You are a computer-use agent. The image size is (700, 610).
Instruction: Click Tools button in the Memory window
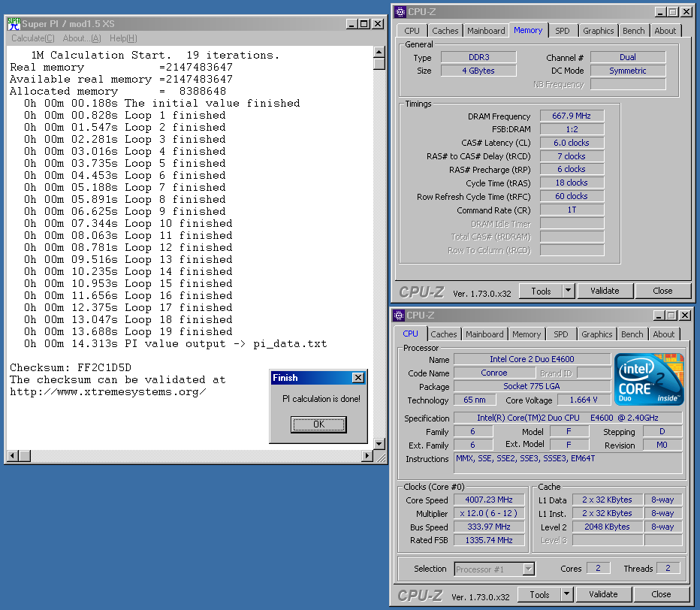pyautogui.click(x=541, y=291)
